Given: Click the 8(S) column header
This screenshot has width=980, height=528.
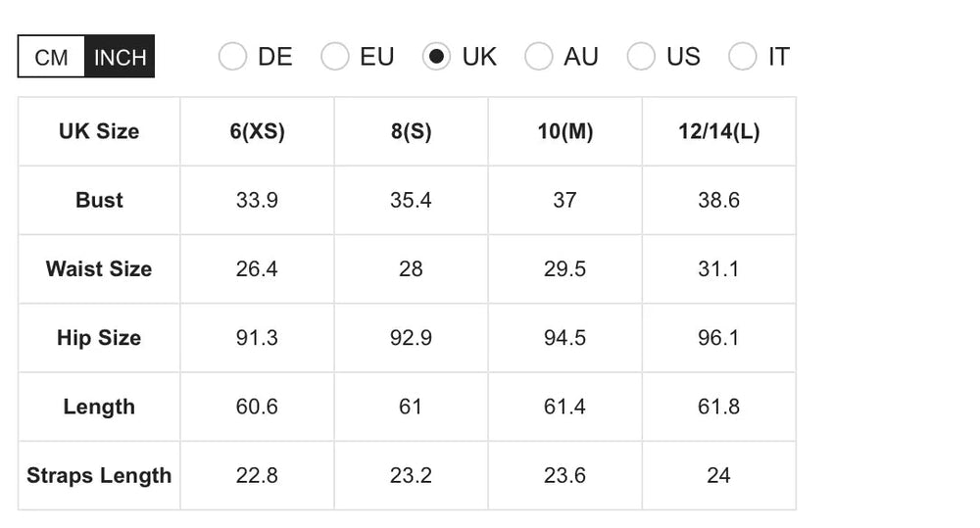Looking at the screenshot, I should tap(411, 131).
